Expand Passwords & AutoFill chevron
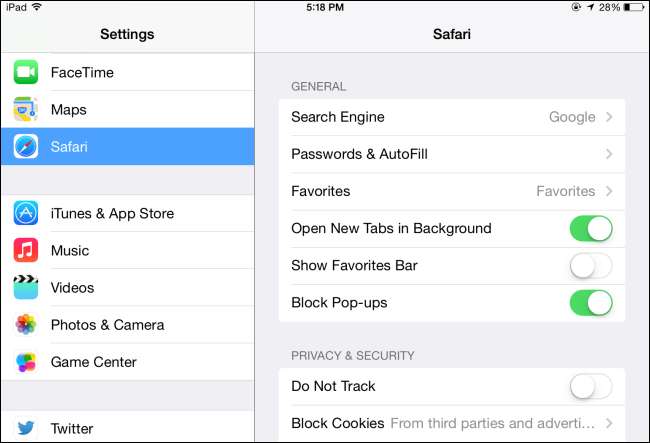Screen dimensions: 650x443 tap(609, 155)
